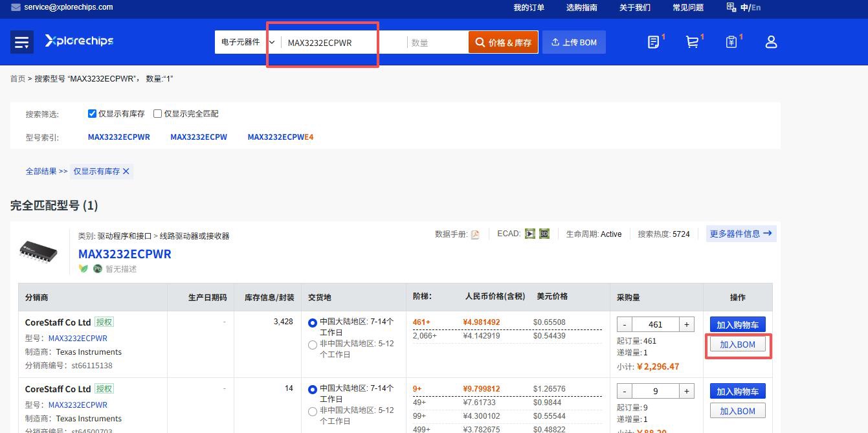Click the 价格 & 库存 search button
Image resolution: width=868 pixels, height=433 pixels.
click(504, 42)
